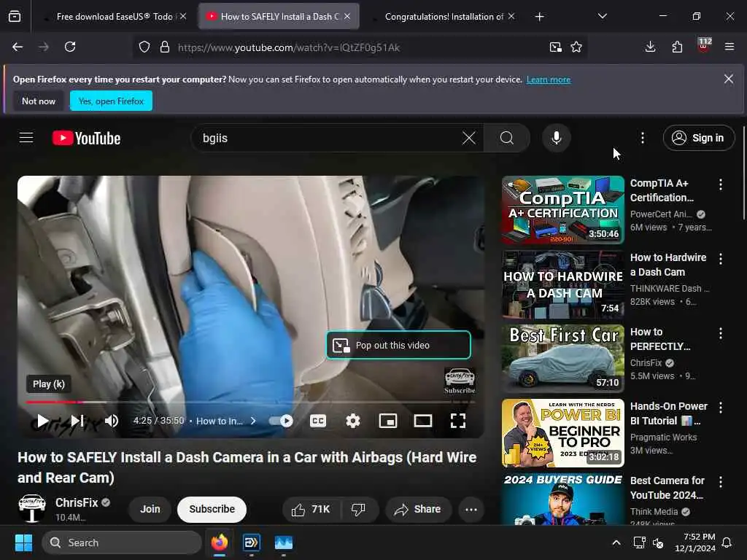
Task: Search YouTube with voice microphone
Action: [556, 138]
